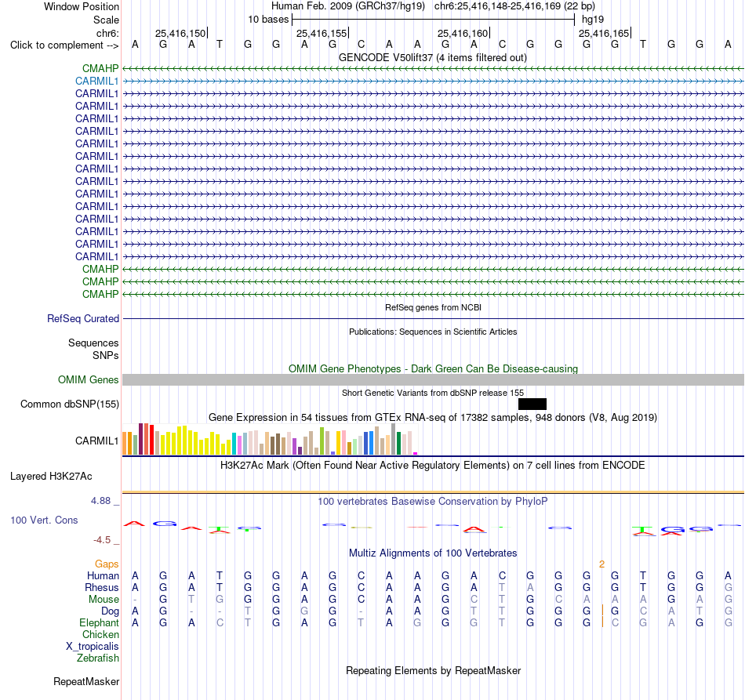Select the Rhesus alignment row label

pos(102,588)
